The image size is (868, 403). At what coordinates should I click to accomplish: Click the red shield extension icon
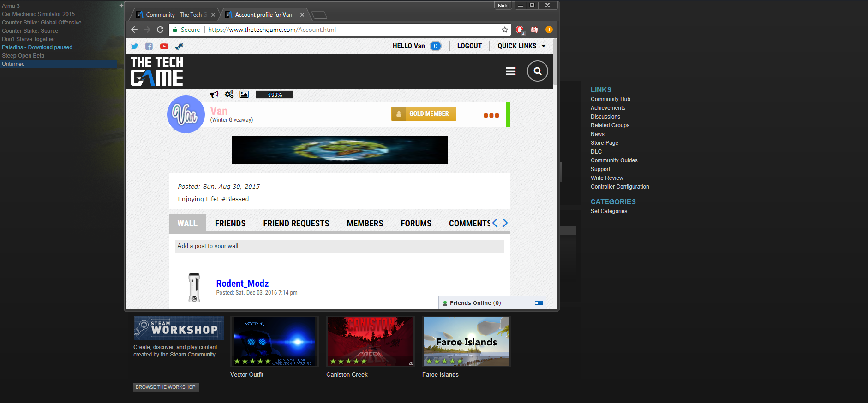pyautogui.click(x=520, y=30)
